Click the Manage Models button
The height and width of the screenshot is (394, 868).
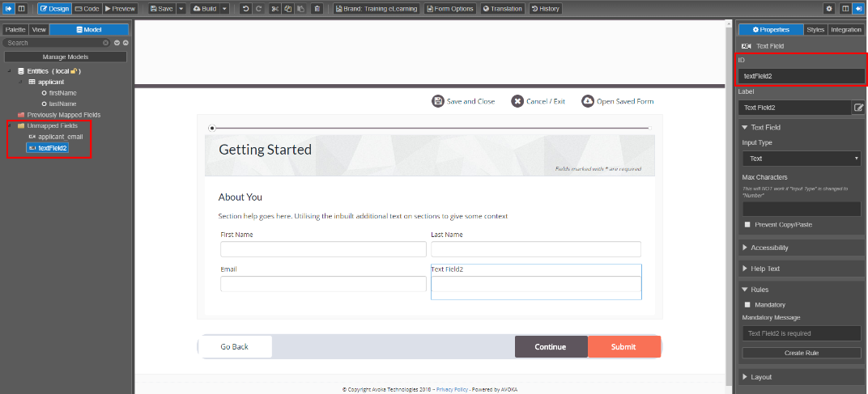tap(66, 57)
